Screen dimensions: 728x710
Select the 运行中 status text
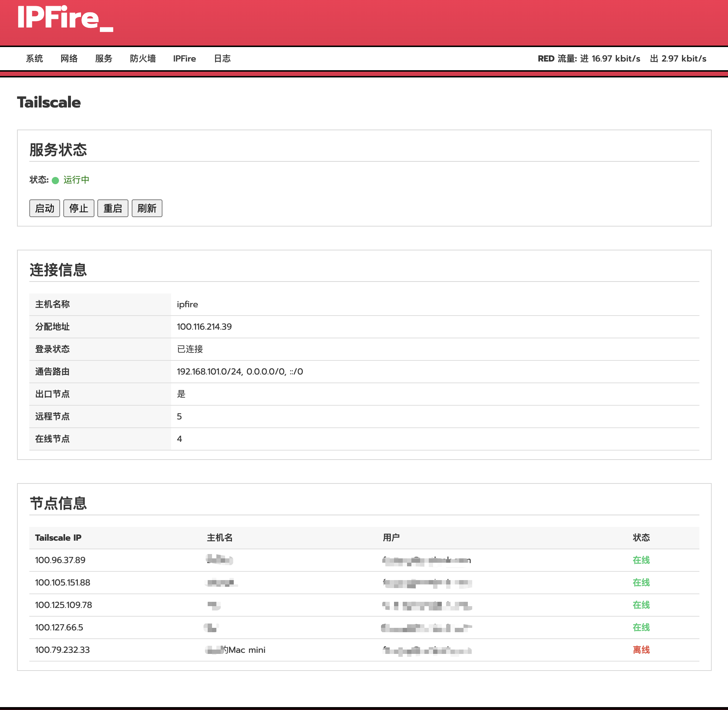[76, 180]
